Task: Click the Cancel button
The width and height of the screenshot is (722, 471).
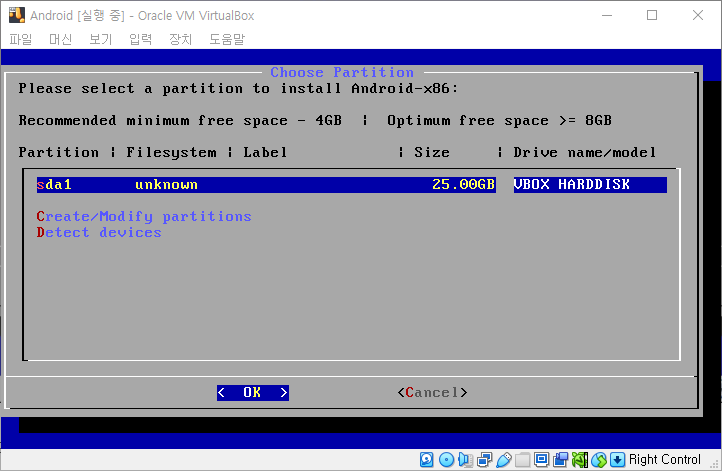Action: click(432, 392)
